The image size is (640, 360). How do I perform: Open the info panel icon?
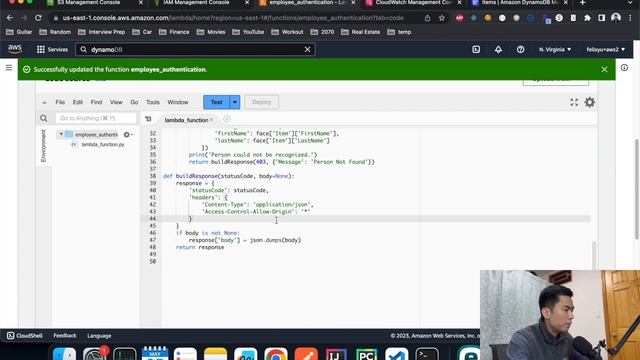tap(624, 68)
